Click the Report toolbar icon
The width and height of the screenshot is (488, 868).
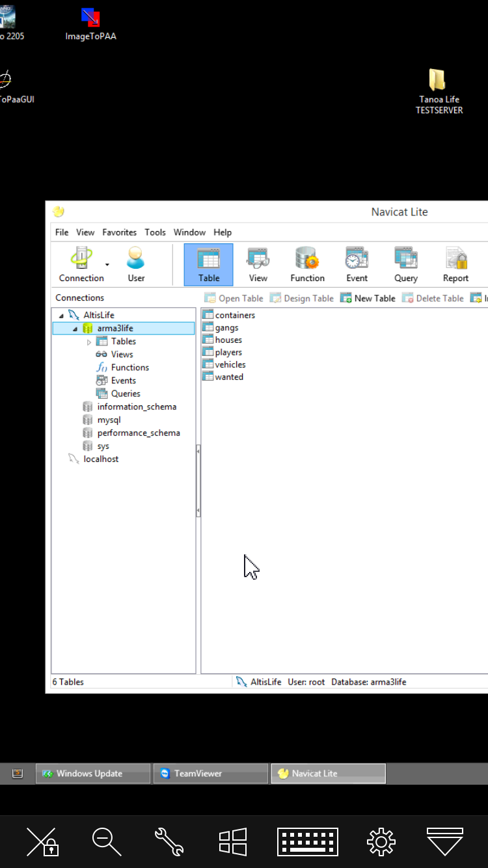pyautogui.click(x=455, y=259)
